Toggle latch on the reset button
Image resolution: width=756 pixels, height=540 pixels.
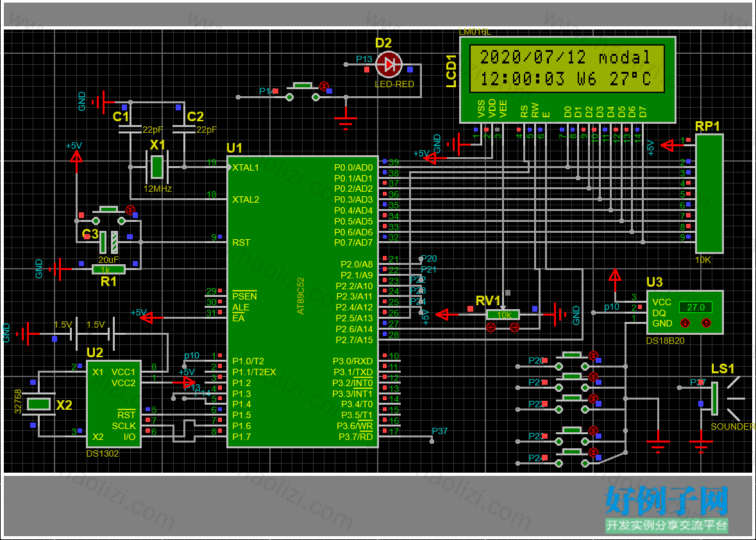coord(130,210)
